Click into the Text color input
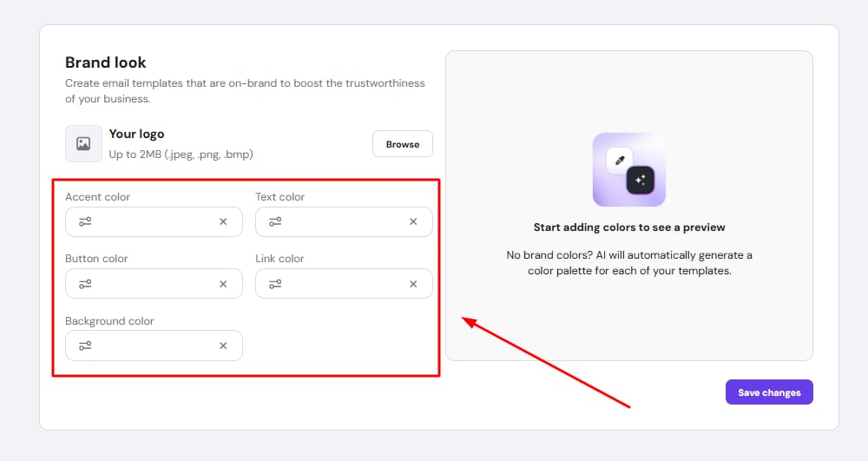This screenshot has width=868, height=461. point(344,221)
